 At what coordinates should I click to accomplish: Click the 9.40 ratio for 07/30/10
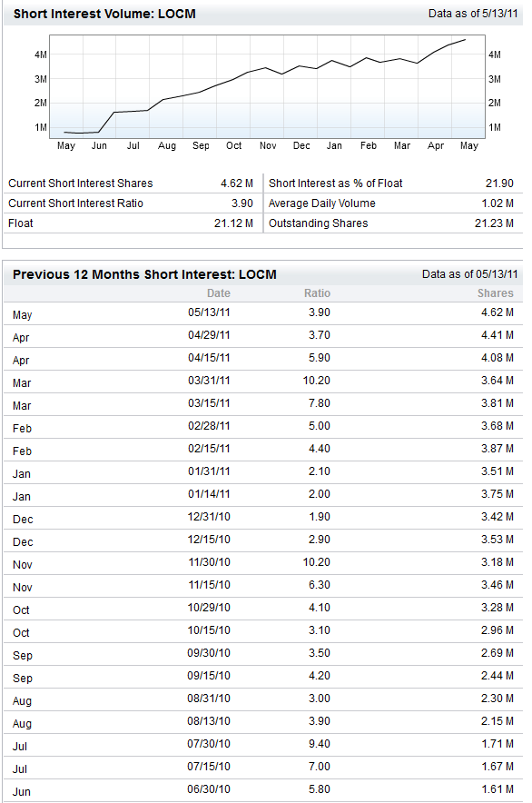pyautogui.click(x=319, y=744)
